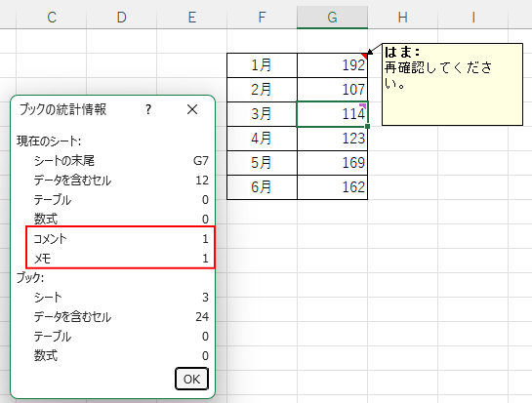This screenshot has height=403, width=532.
Task: Click the コメント row in the dialog
Action: 121,239
